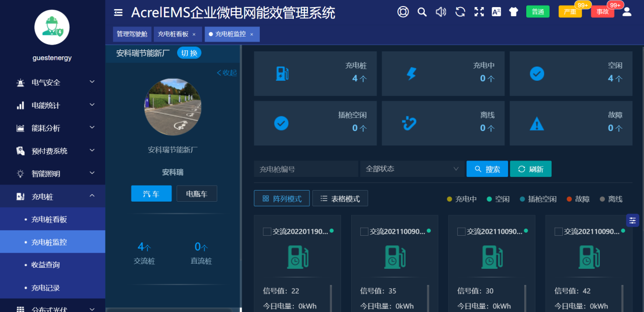644x312 pixels.
Task: Click the hamburger menu collapse icon
Action: coord(118,12)
